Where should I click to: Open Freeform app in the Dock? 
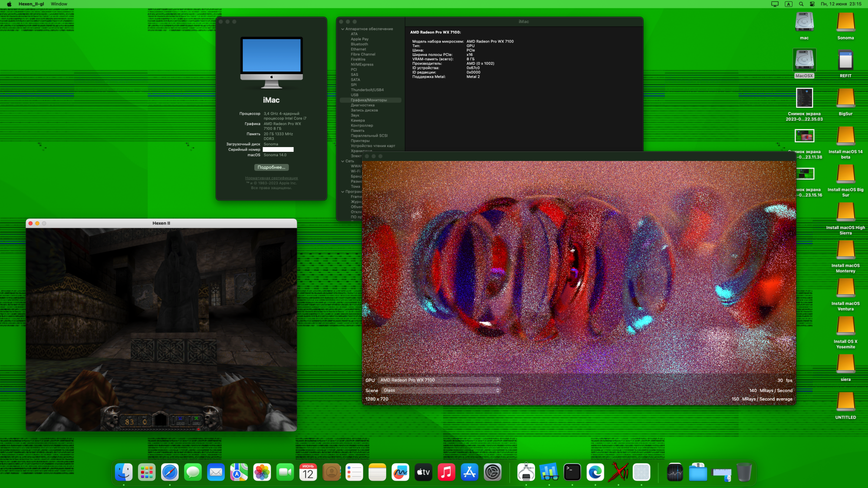tap(400, 472)
